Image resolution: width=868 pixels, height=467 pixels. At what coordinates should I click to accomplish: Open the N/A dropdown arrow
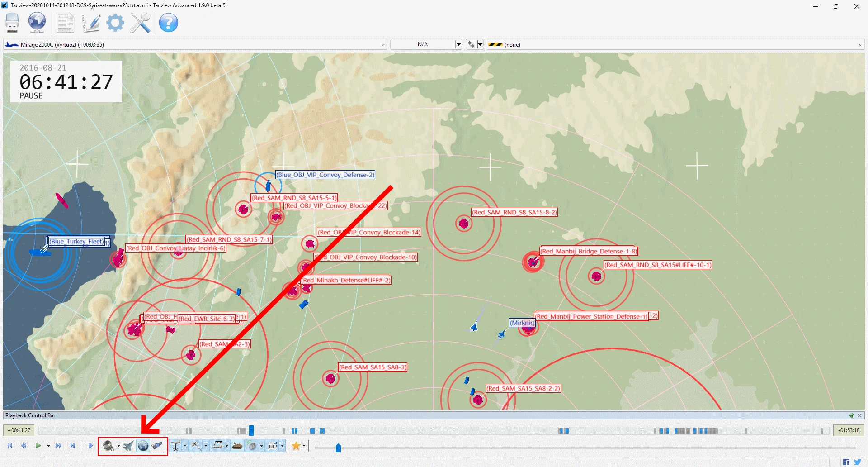pos(458,44)
